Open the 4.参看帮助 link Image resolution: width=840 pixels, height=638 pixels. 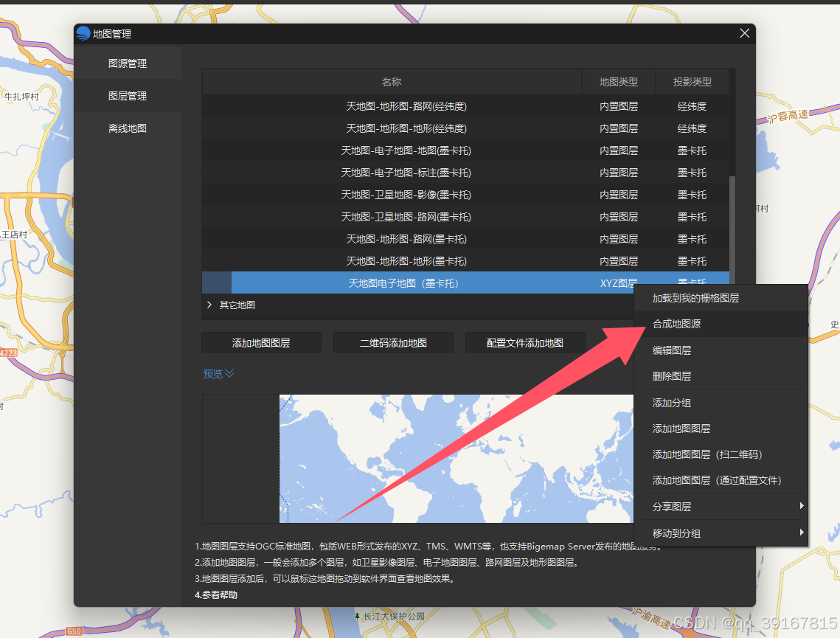[216, 594]
